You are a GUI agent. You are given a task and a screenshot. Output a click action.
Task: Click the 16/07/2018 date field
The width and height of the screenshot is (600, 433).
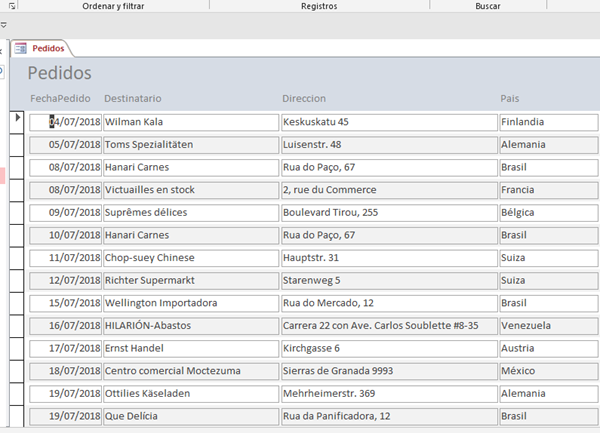point(65,326)
